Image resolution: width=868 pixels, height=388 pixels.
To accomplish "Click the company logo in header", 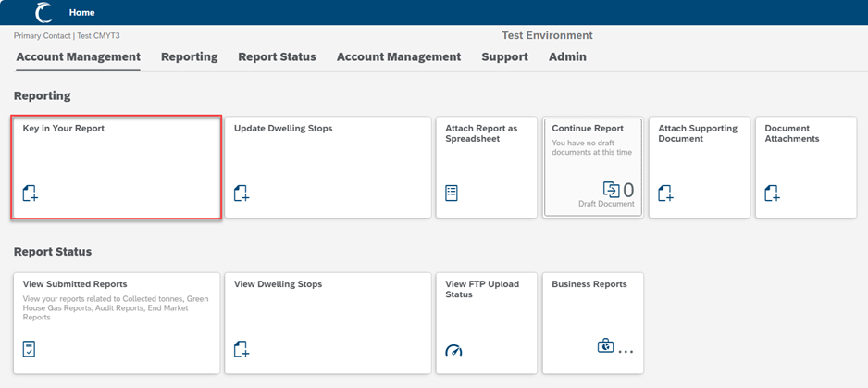I will click(43, 13).
